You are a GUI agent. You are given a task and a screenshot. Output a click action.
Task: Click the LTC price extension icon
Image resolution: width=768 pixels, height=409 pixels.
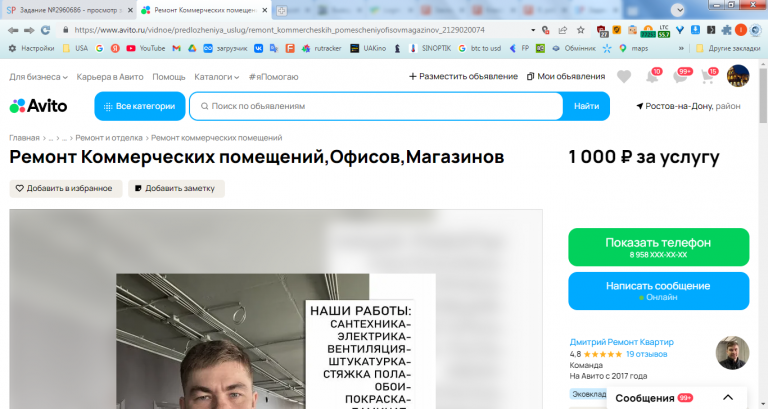click(x=664, y=30)
